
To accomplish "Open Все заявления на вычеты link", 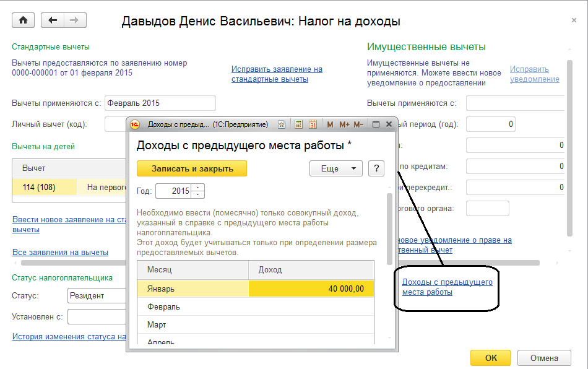I will [61, 253].
